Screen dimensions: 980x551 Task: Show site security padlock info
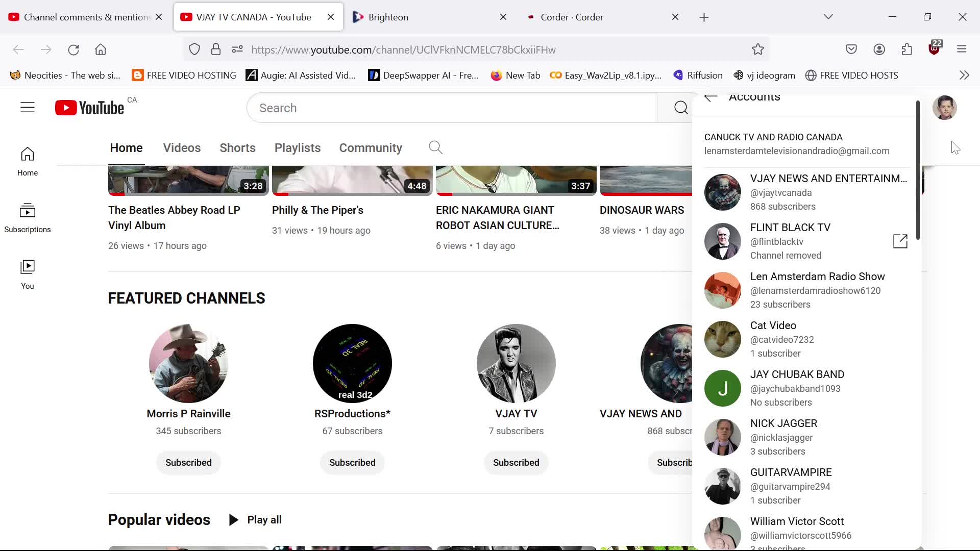tap(216, 49)
